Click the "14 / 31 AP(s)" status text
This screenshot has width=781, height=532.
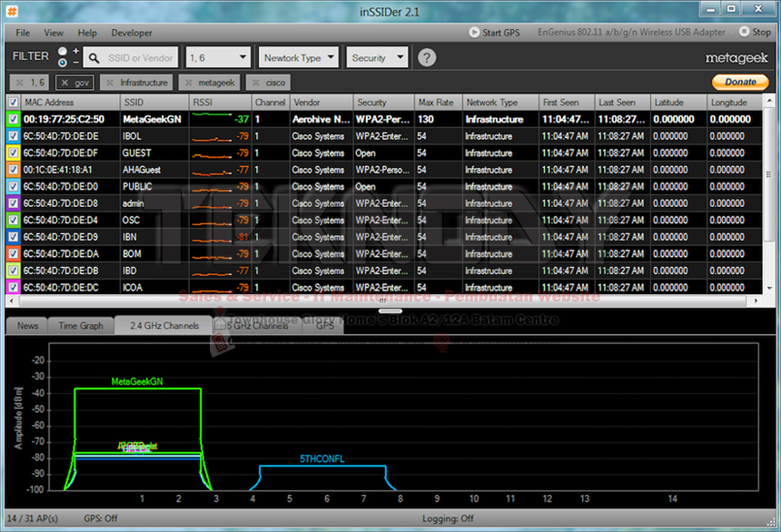click(33, 518)
